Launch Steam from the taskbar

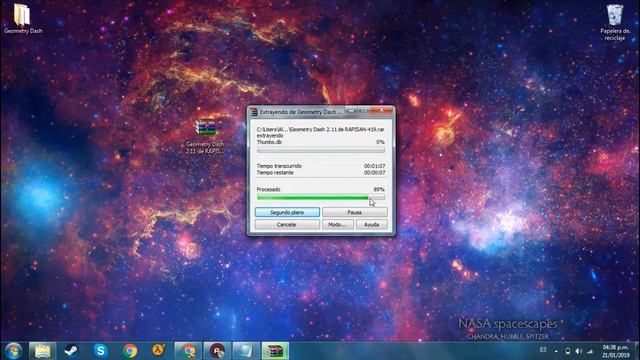(x=71, y=351)
